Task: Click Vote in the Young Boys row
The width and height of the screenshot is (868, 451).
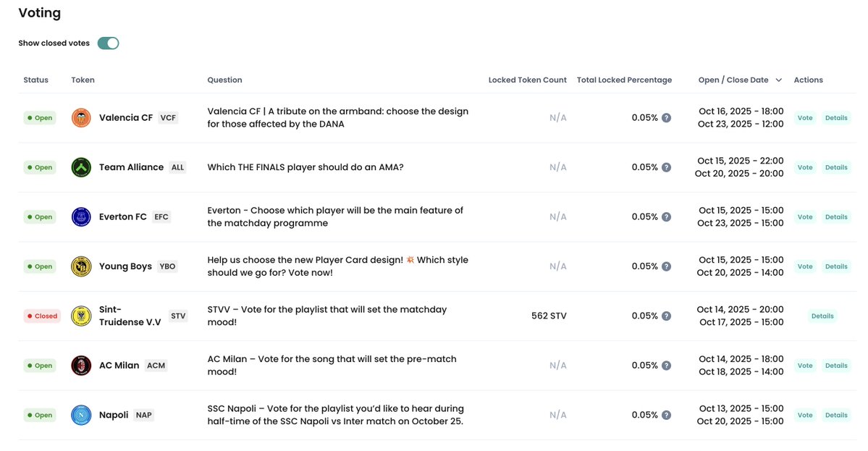Action: 805,266
